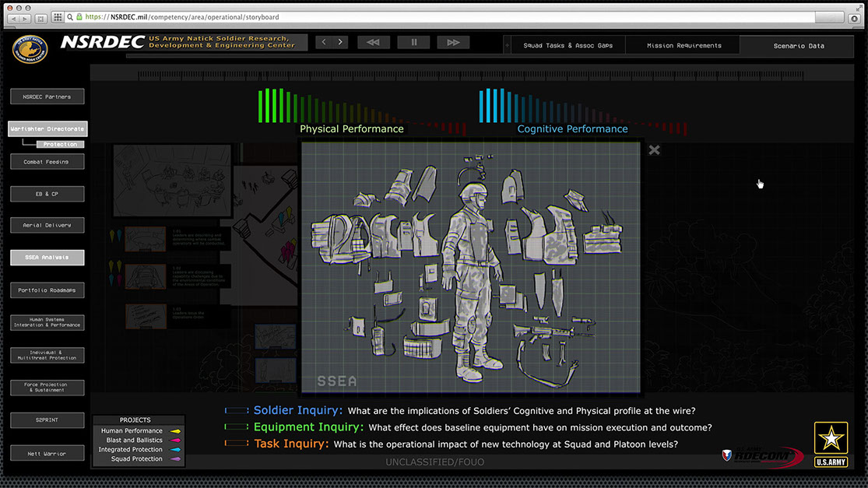Click the NSRDEC round emblem logo
The image size is (868, 488).
click(x=30, y=49)
